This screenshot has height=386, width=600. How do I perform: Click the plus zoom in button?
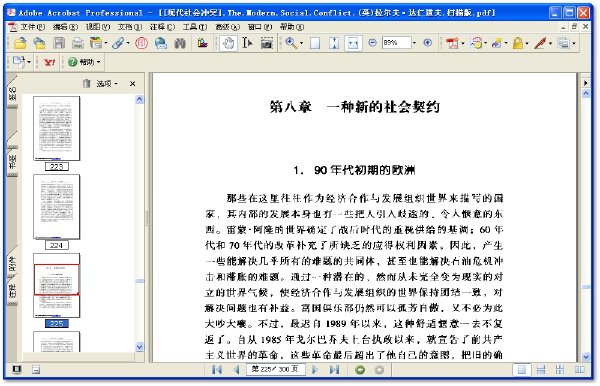[428, 43]
